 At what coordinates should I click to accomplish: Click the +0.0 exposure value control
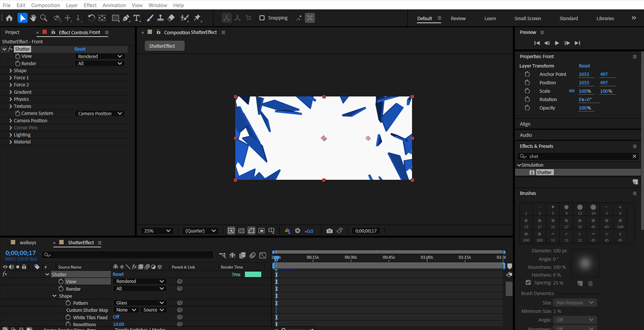click(x=309, y=231)
